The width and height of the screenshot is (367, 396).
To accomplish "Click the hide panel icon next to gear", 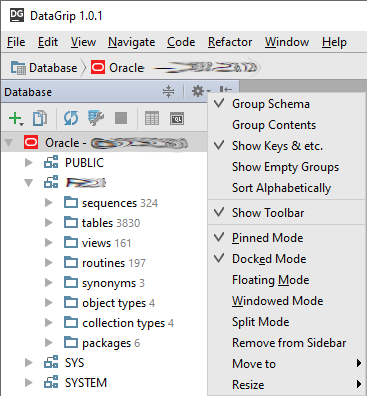I will click(226, 89).
